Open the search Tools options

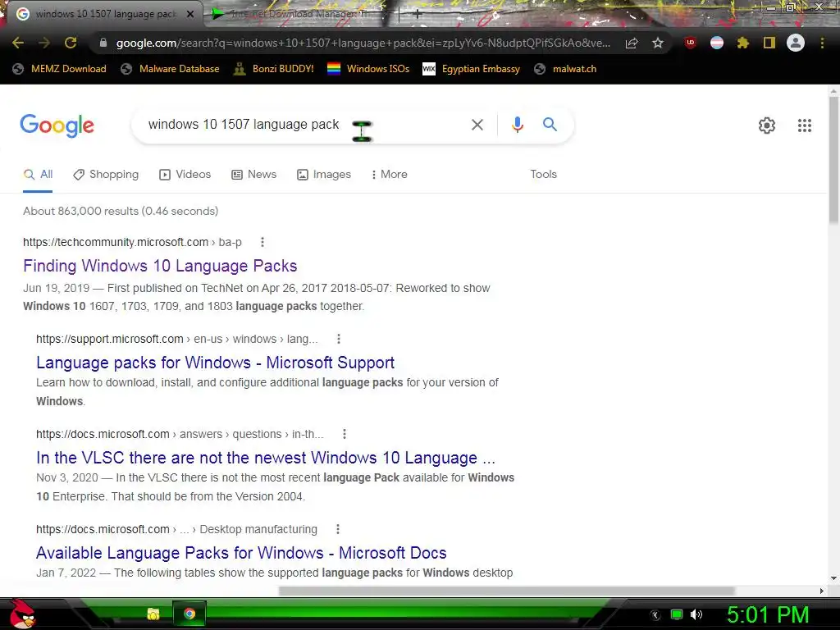point(543,174)
